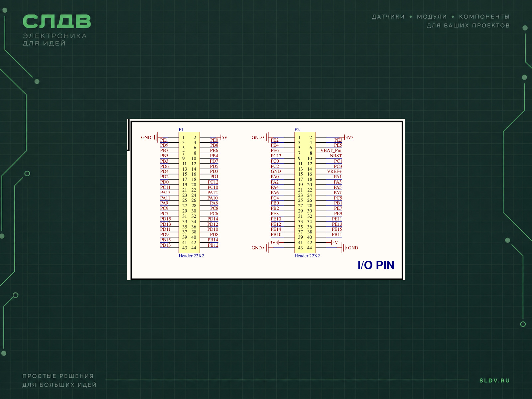Click the VBAT_Pin net label
The image size is (532, 399).
331,150
